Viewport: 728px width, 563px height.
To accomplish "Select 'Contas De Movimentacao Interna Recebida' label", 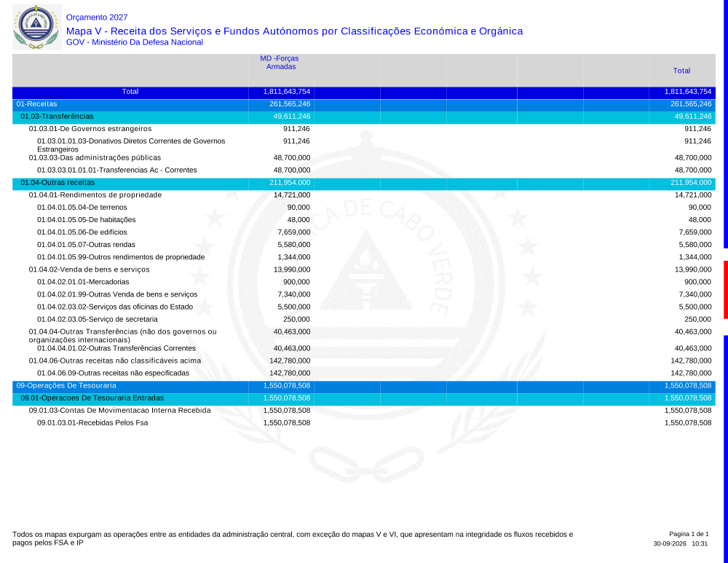I will pos(120,411).
